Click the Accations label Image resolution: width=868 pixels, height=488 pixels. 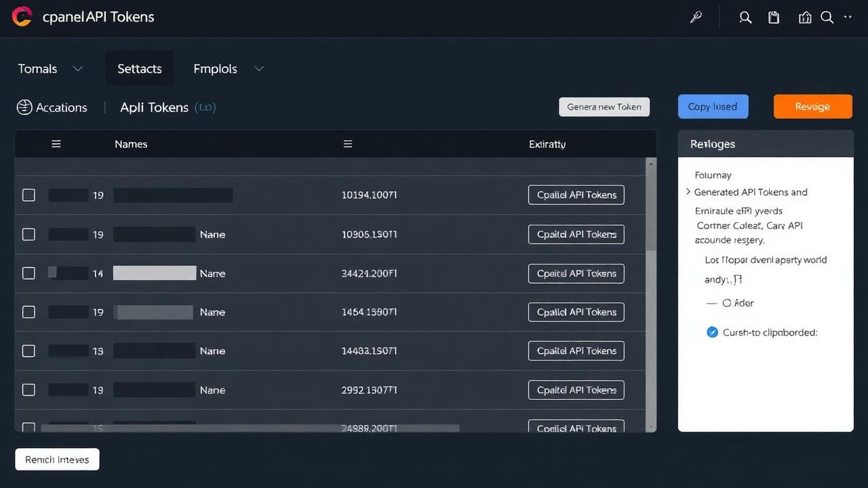click(x=62, y=107)
